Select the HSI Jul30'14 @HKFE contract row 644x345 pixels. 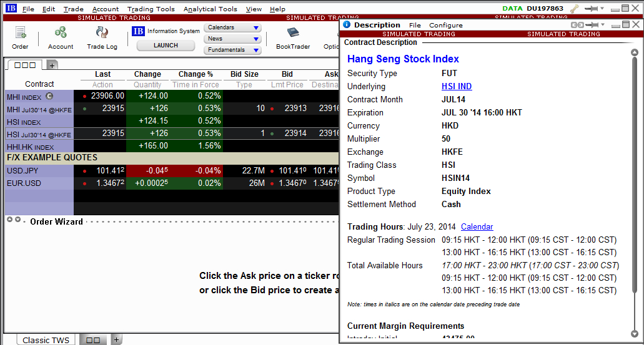[x=39, y=134]
